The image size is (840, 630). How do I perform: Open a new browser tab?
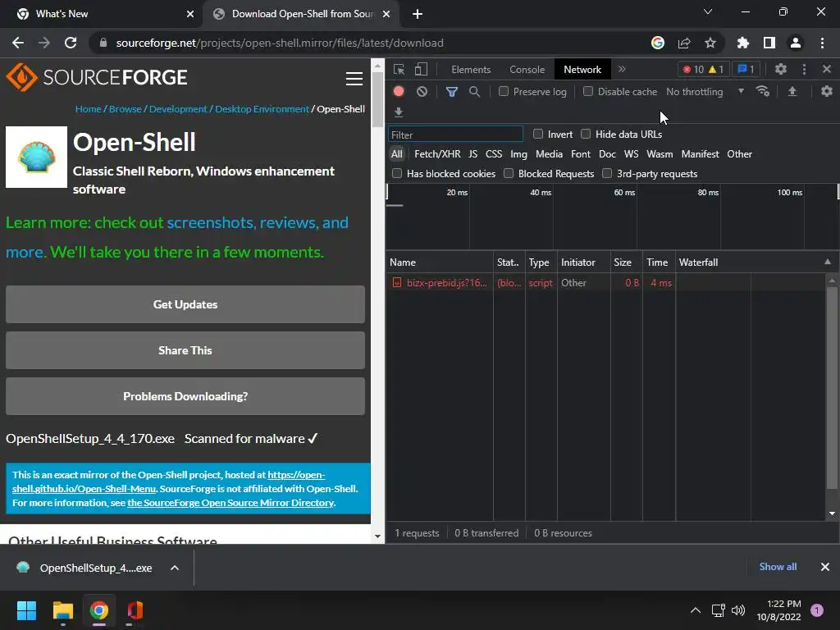pos(418,14)
